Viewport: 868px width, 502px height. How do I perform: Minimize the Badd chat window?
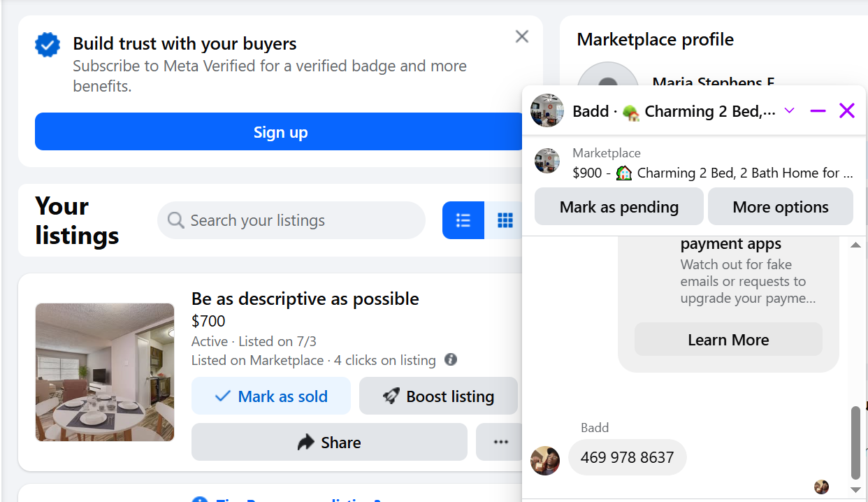tap(818, 110)
